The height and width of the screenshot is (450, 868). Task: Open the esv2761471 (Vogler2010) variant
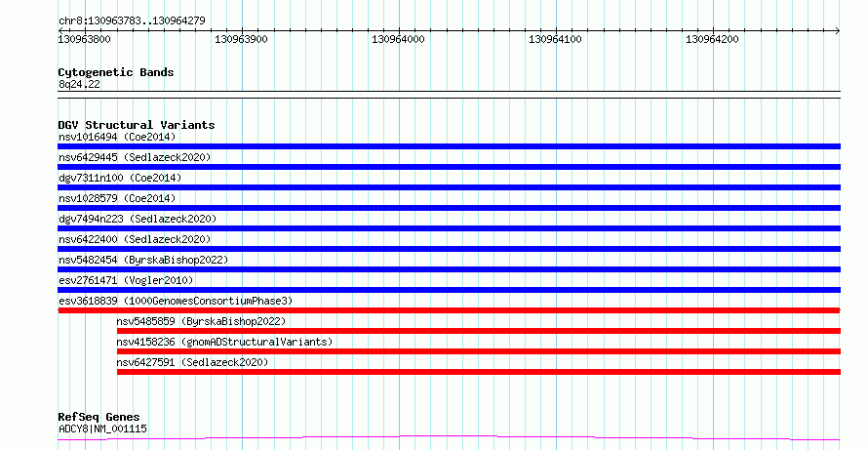tap(126, 280)
